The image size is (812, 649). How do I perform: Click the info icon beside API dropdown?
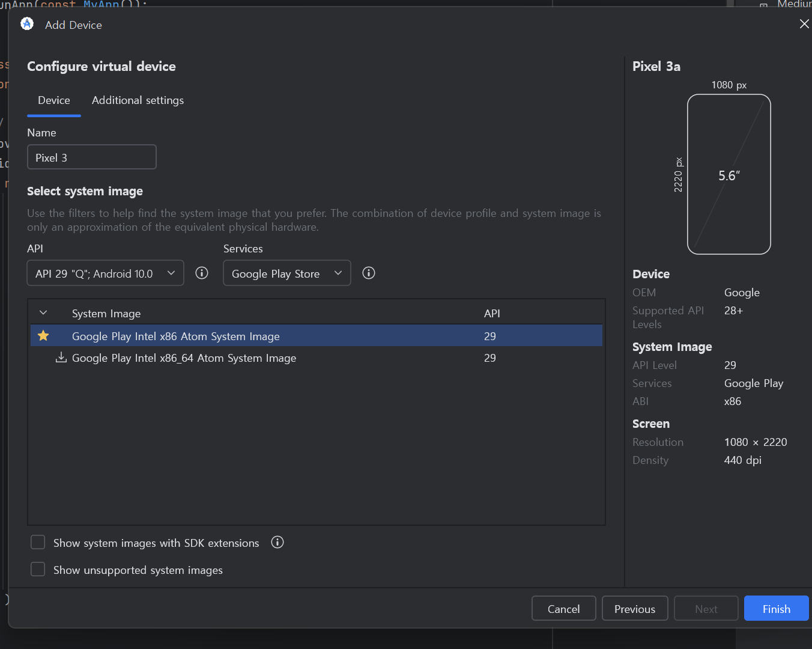(x=202, y=273)
